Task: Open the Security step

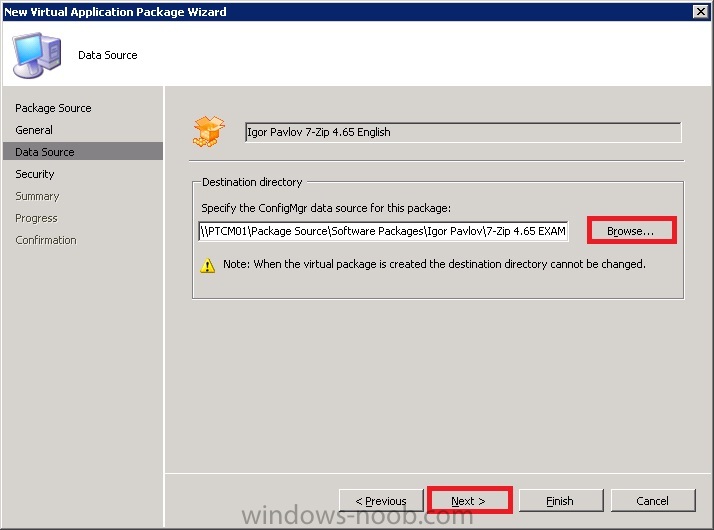Action: pos(35,174)
